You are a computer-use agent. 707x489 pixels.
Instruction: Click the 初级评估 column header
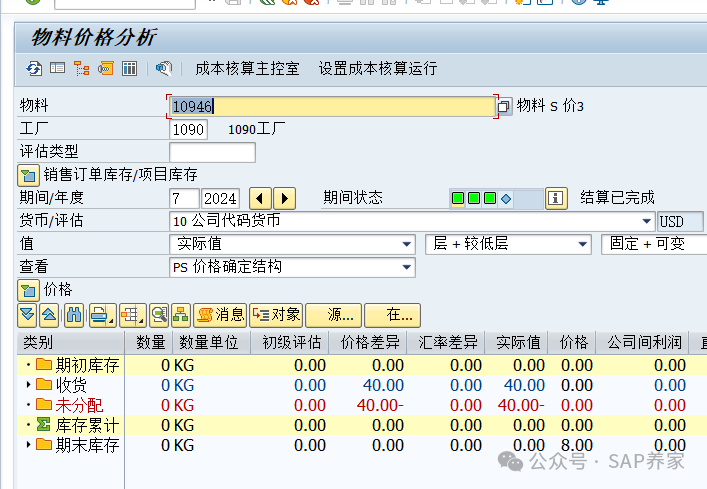[x=290, y=343]
